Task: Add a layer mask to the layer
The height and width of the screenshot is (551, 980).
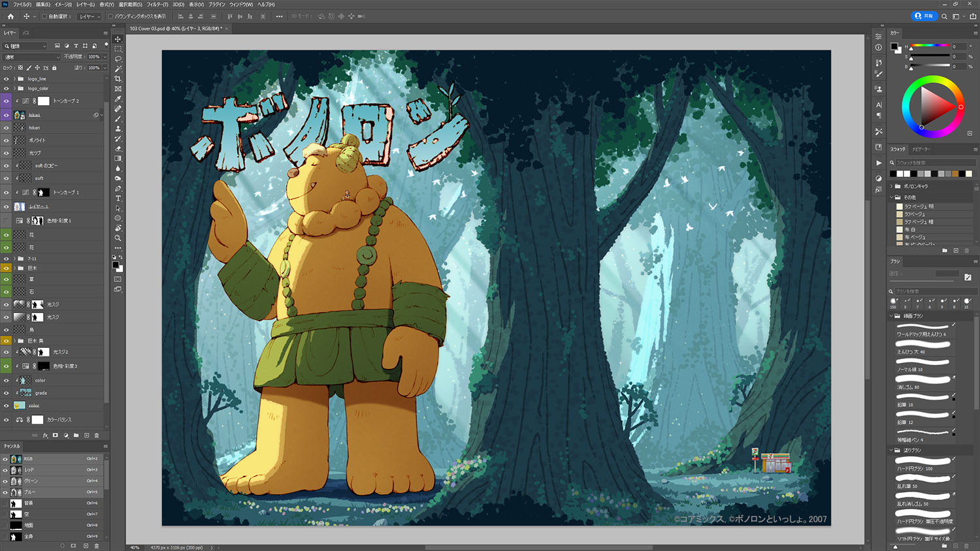Action: point(56,435)
